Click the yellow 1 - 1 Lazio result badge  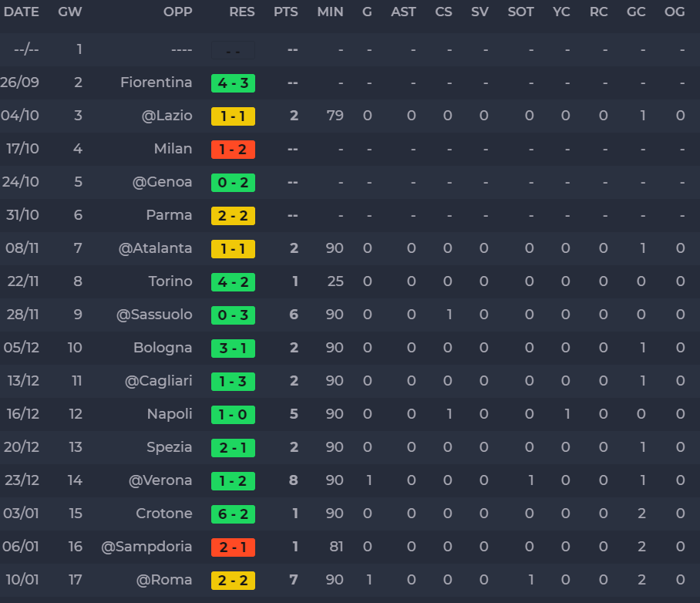pyautogui.click(x=233, y=116)
